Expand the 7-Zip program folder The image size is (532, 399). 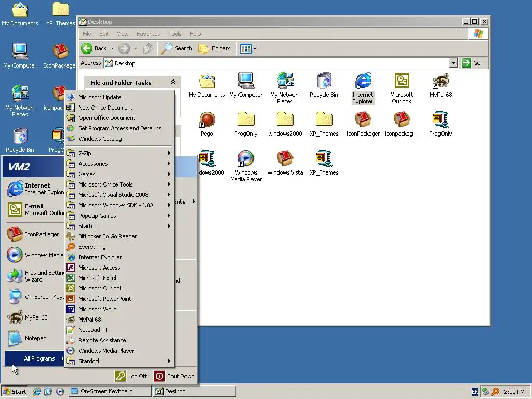tap(119, 153)
